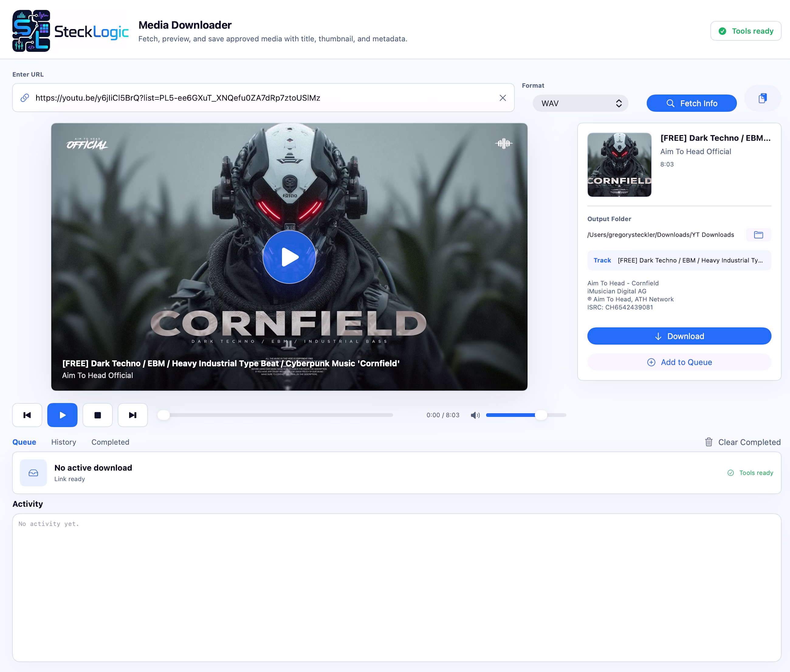Screen dimensions: 790x672
Task: Click the 'iMusician Digital AG' text
Action: 617,291
